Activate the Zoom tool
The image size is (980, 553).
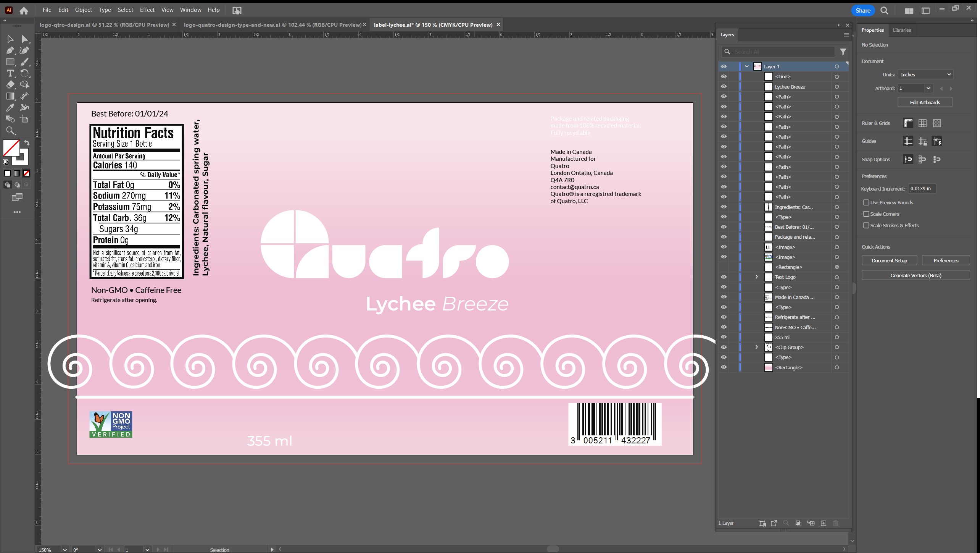[10, 131]
